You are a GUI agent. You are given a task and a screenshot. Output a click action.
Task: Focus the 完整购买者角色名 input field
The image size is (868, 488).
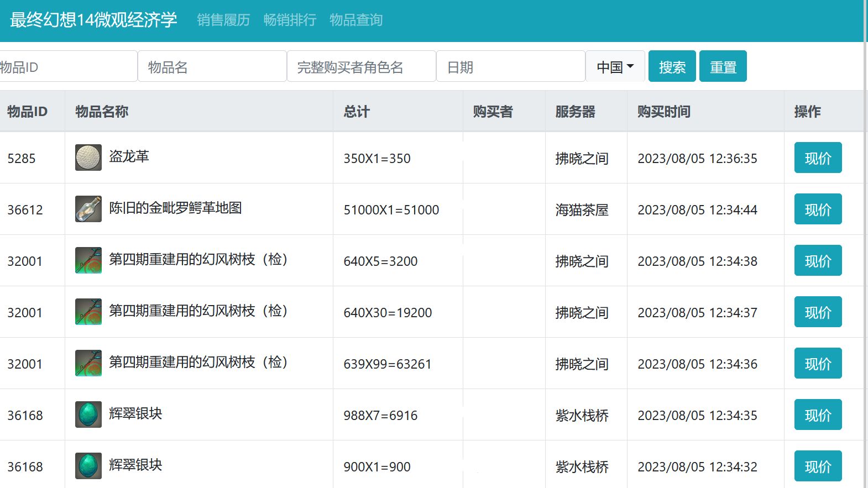click(362, 66)
